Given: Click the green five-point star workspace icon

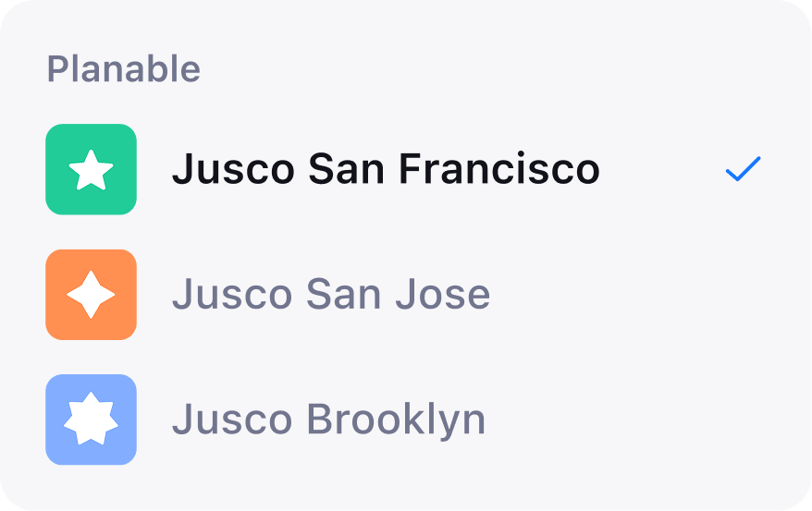Looking at the screenshot, I should pos(92,169).
